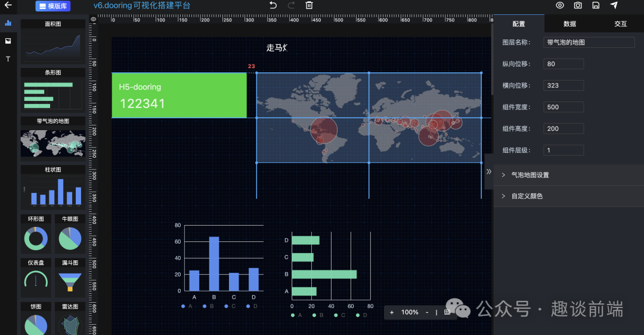This screenshot has width=644, height=335.
Task: Select the 带气泡的地图 thumbnail
Action: pyautogui.click(x=53, y=139)
